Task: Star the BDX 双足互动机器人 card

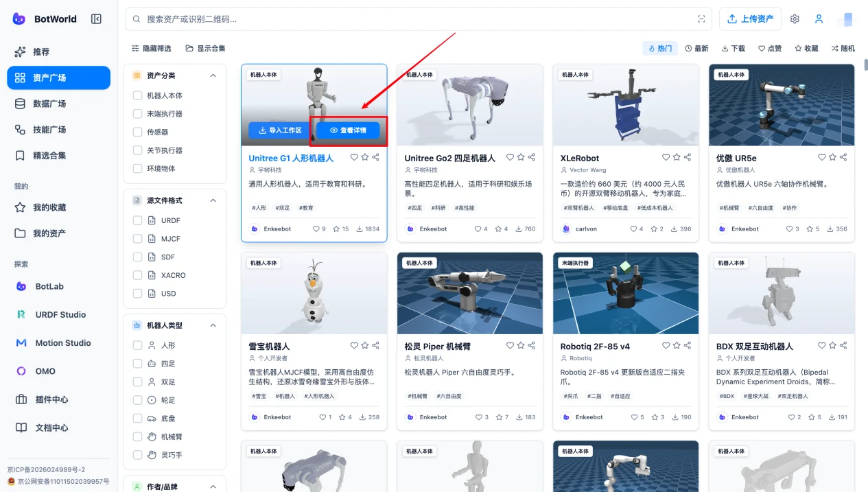Action: click(832, 346)
